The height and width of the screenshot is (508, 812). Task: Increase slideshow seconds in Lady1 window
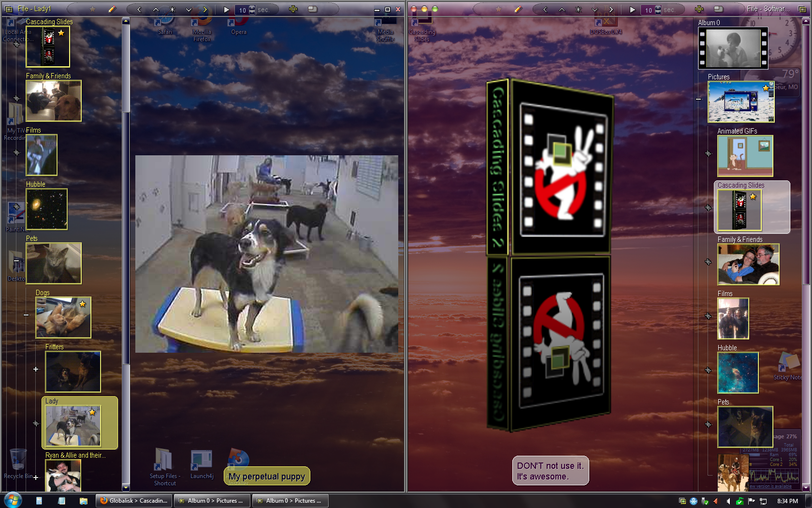(x=252, y=7)
